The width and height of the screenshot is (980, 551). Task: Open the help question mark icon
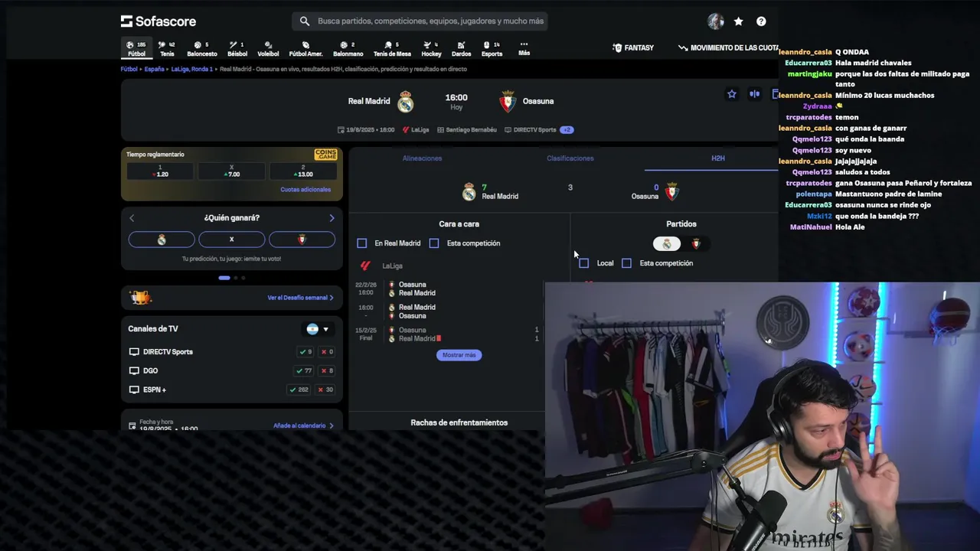pos(761,21)
